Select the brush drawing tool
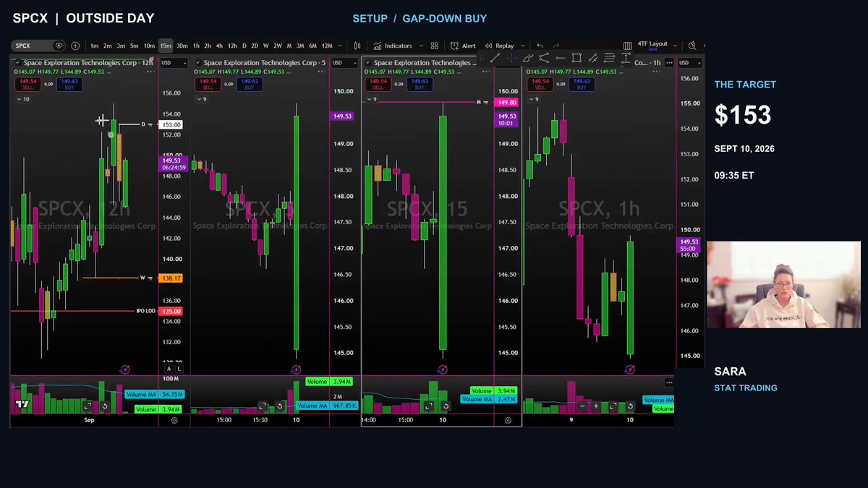Screen dimensions: 868x488 point(528,58)
